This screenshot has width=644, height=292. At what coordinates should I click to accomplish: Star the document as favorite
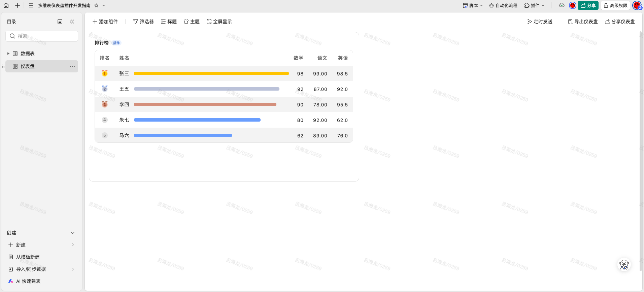click(x=96, y=5)
